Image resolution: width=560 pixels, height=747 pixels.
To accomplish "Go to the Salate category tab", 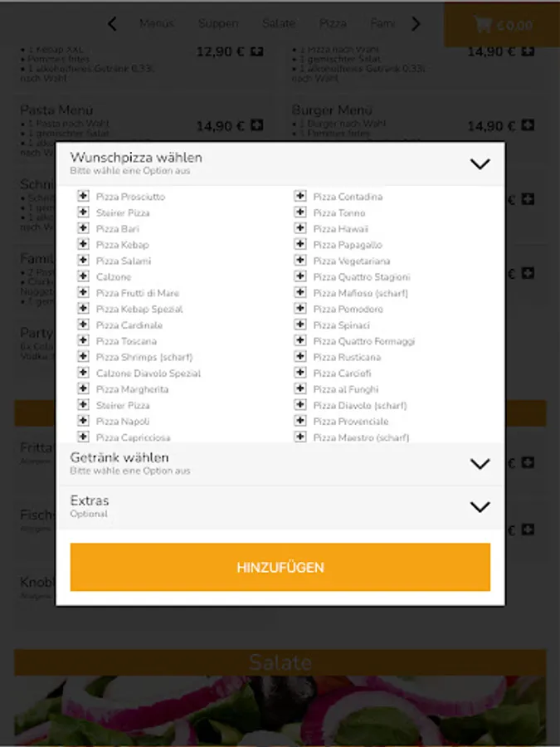I will [279, 23].
